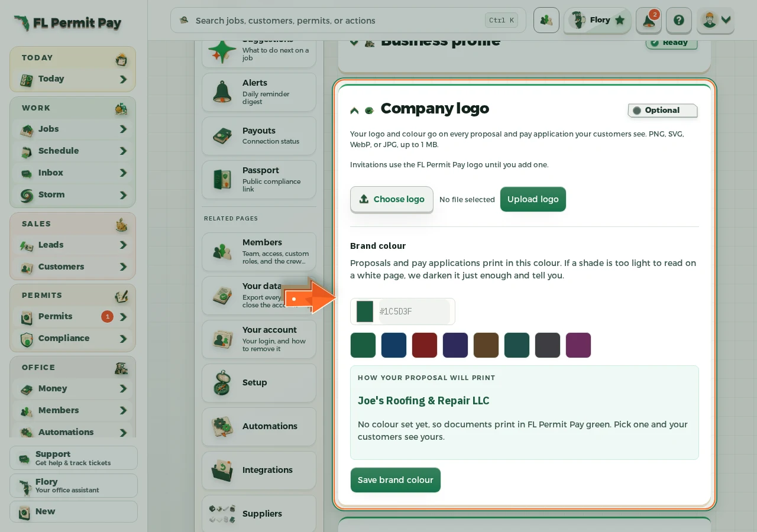Click the Automations gear icon
The height and width of the screenshot is (532, 757).
click(x=222, y=426)
